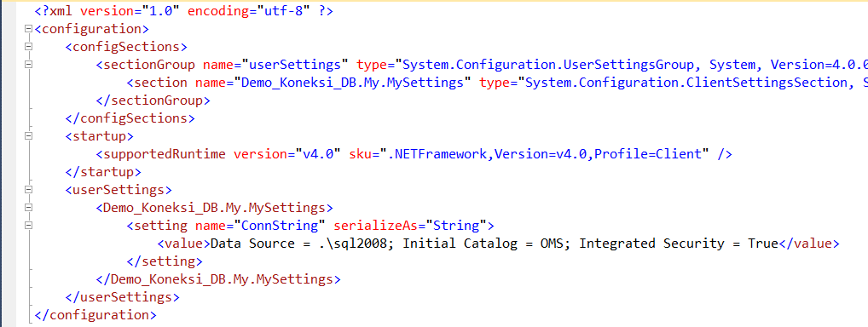Collapse the sectionGroup element outline toggle
The height and width of the screenshot is (327, 868).
[x=29, y=64]
